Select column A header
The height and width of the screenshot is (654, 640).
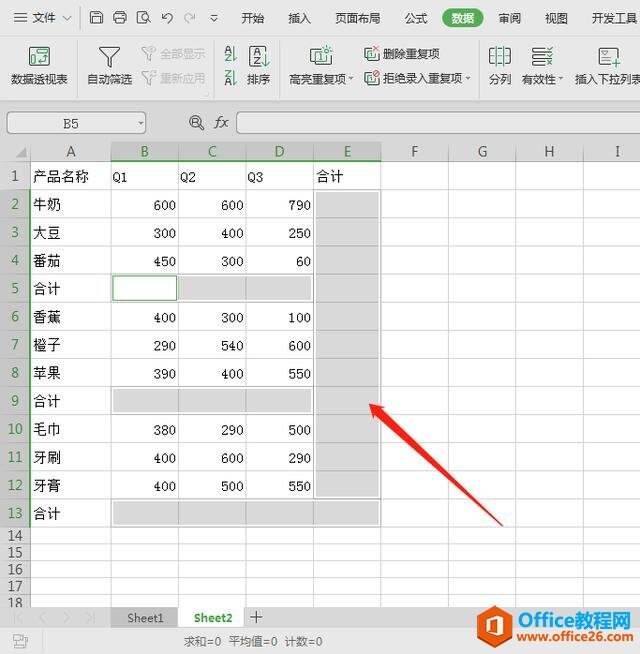tap(71, 151)
